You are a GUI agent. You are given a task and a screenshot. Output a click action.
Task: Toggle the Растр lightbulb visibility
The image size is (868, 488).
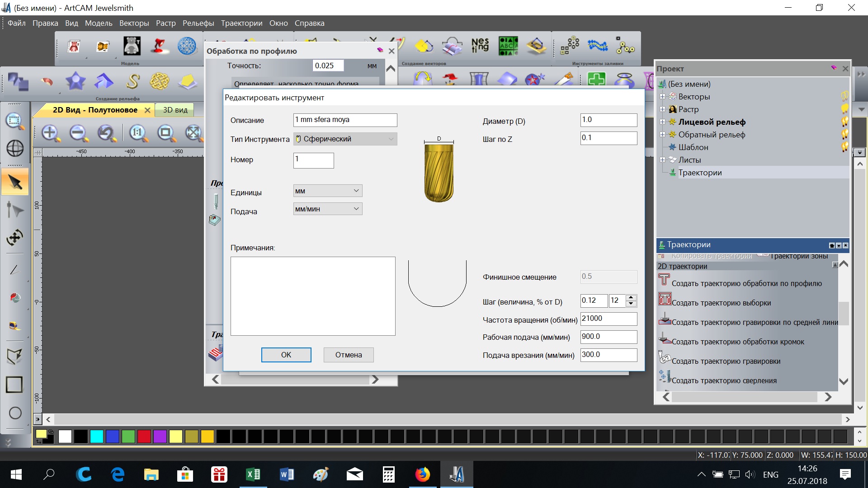pos(844,109)
